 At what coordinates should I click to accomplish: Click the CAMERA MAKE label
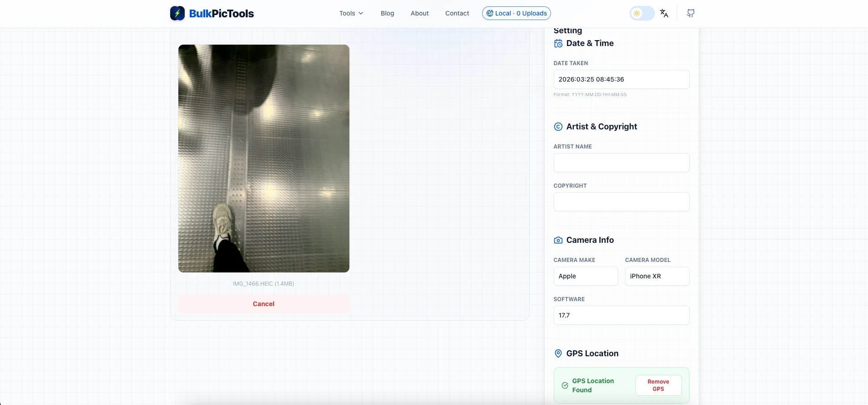574,260
